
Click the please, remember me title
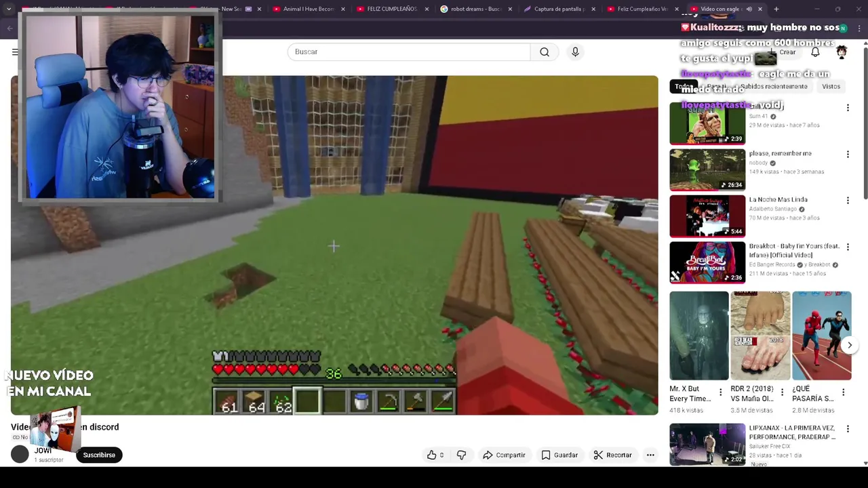pos(780,153)
